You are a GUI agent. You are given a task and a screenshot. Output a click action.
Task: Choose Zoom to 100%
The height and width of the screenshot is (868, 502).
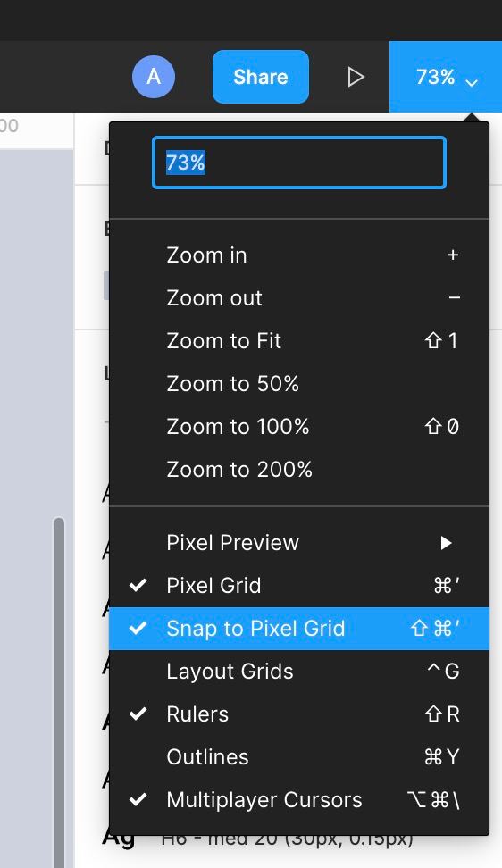point(299,427)
